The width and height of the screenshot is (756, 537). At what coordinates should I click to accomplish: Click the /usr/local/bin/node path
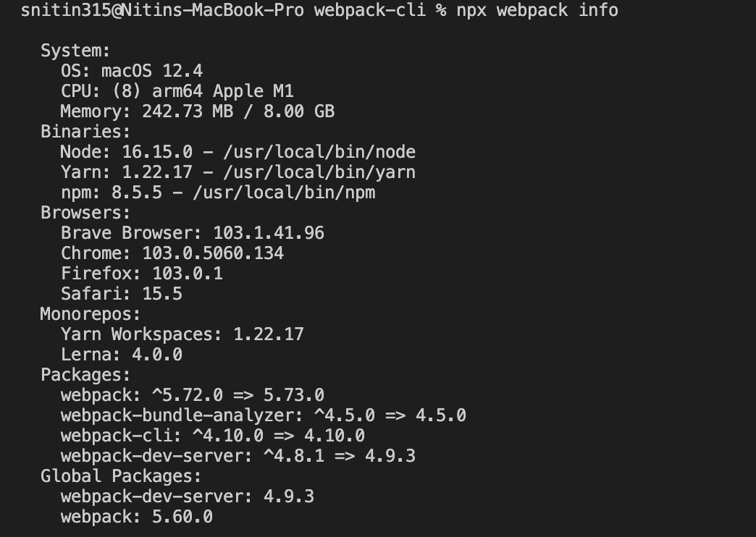point(319,152)
